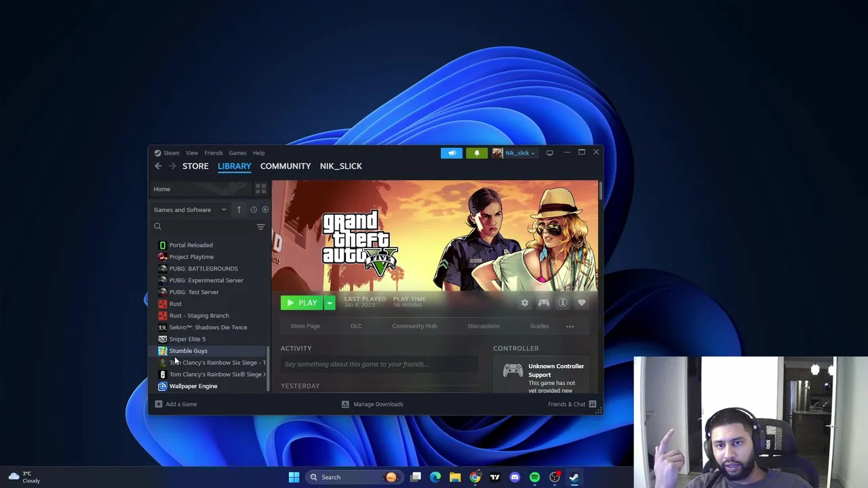Image resolution: width=868 pixels, height=488 pixels.
Task: Open grid collections view next to Home
Action: click(260, 189)
